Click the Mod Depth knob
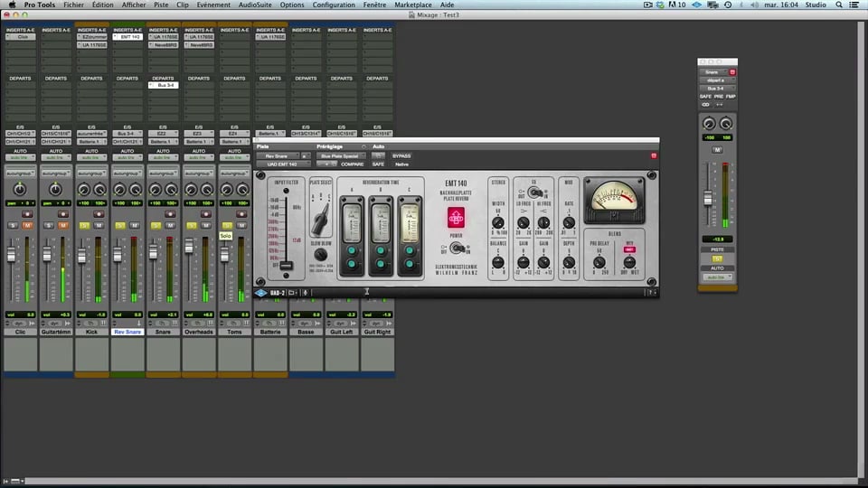 click(569, 263)
